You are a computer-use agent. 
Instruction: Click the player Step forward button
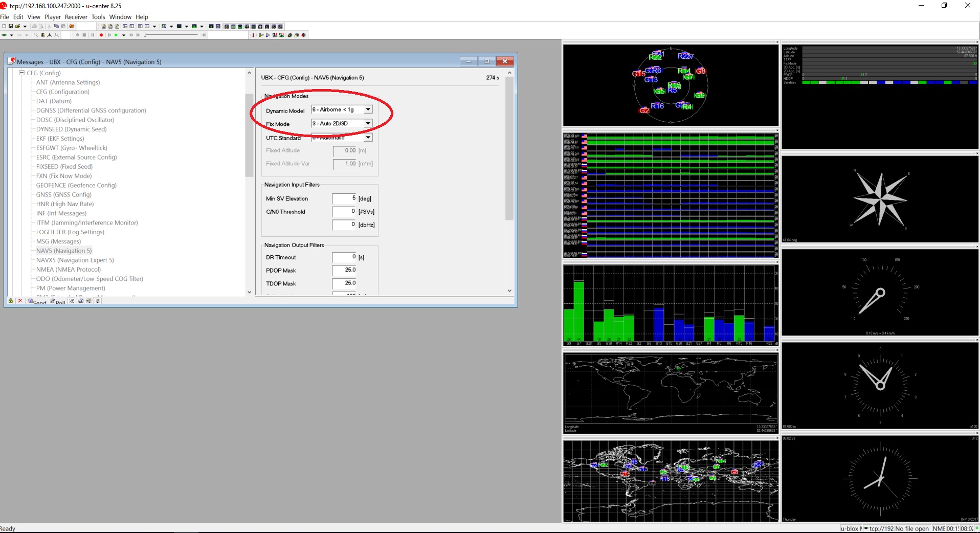[109, 35]
